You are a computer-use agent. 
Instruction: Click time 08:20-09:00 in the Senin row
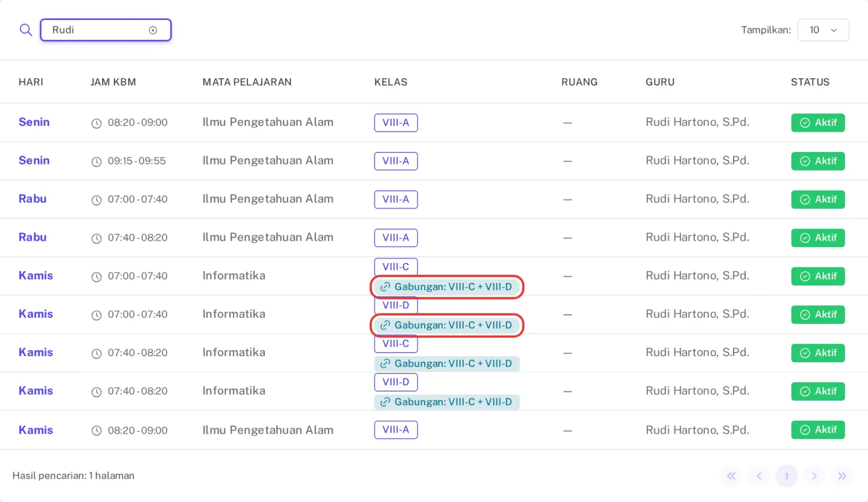coord(138,123)
